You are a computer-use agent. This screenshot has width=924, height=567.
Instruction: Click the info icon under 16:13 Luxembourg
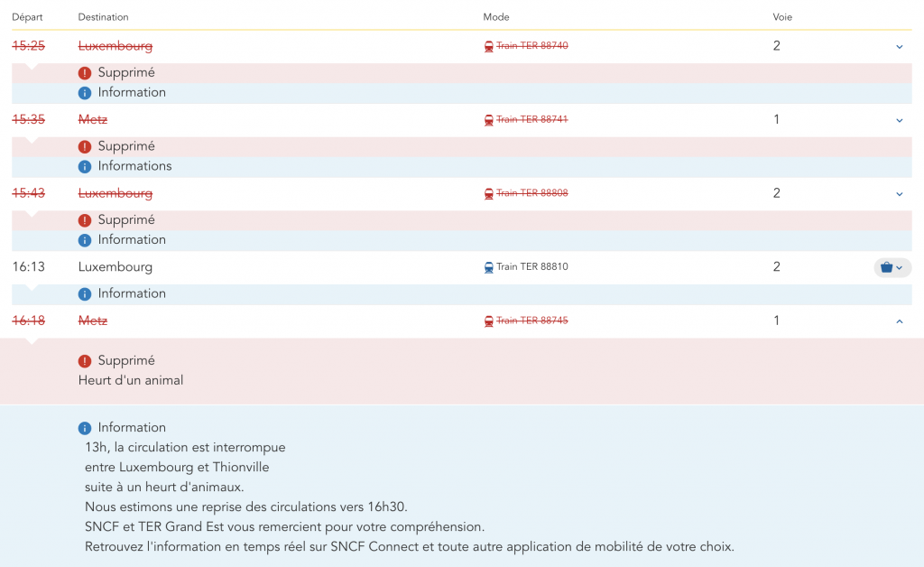pyautogui.click(x=85, y=293)
